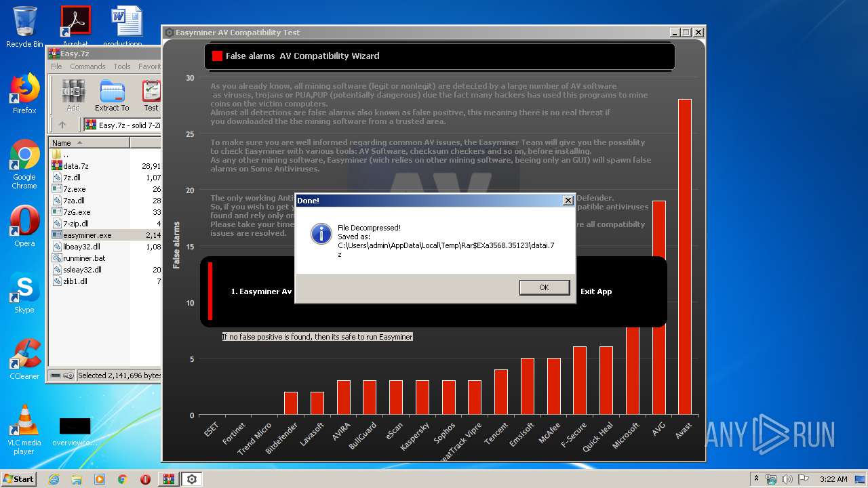Click the red square False alarms icon

[217, 56]
